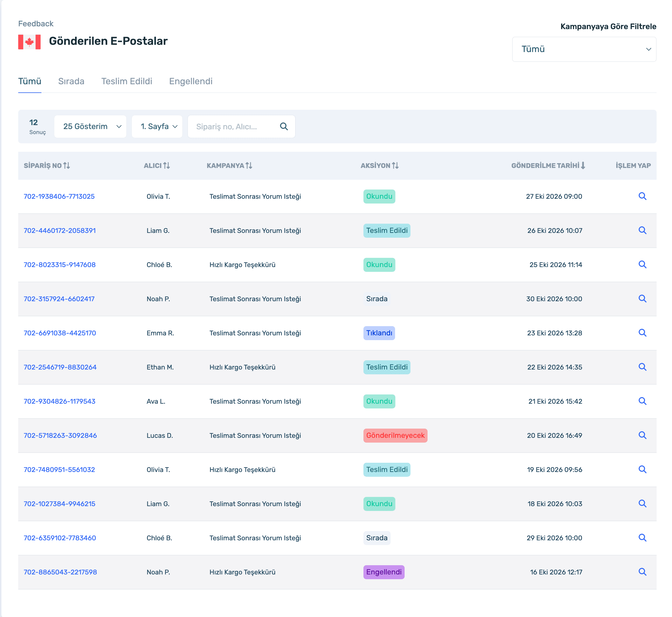Click the Canada flag icon
Screen dimensions: 672x617
click(29, 42)
